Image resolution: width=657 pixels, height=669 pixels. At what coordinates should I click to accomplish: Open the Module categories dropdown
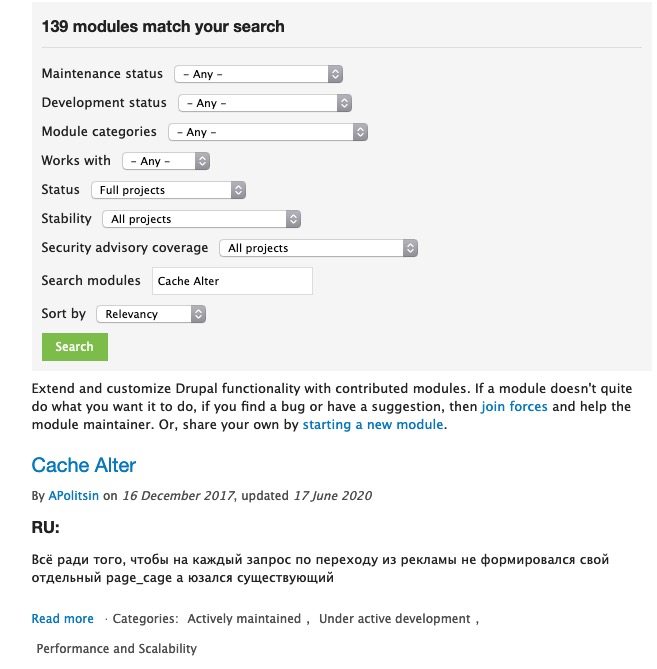click(x=267, y=132)
